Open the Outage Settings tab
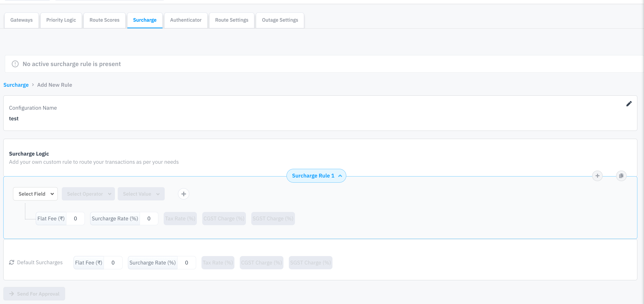The height and width of the screenshot is (304, 644). point(280,20)
